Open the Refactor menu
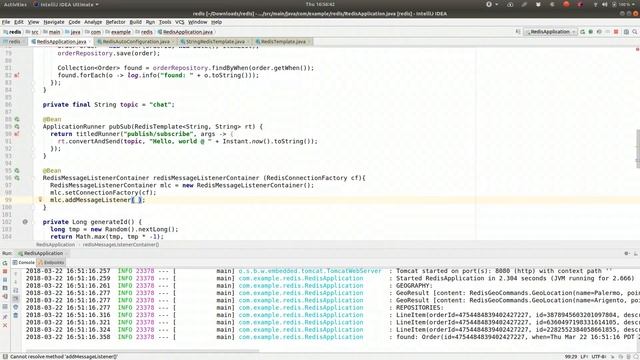 coord(116,22)
